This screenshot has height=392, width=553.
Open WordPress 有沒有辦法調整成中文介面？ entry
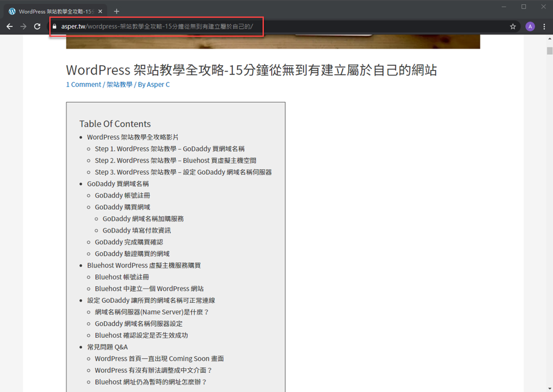click(x=153, y=370)
